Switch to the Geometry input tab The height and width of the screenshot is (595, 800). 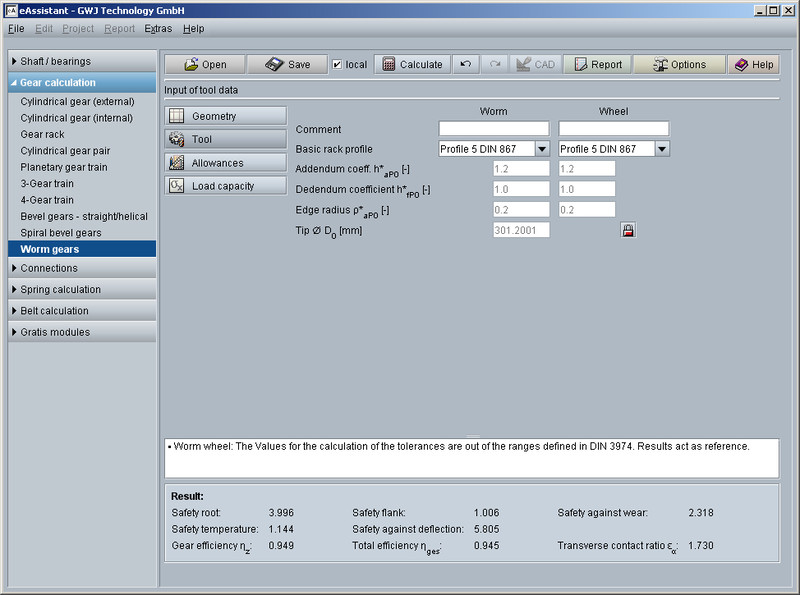point(226,116)
